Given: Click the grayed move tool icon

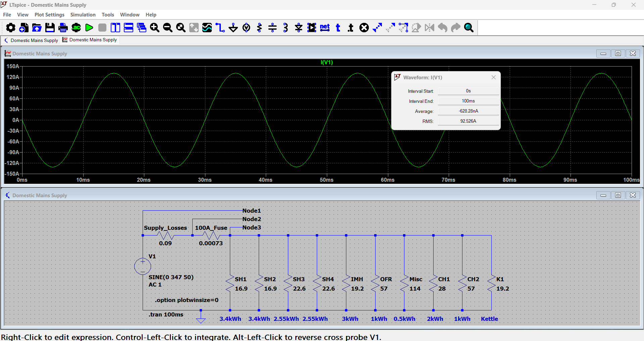Looking at the screenshot, I should pyautogui.click(x=390, y=28).
